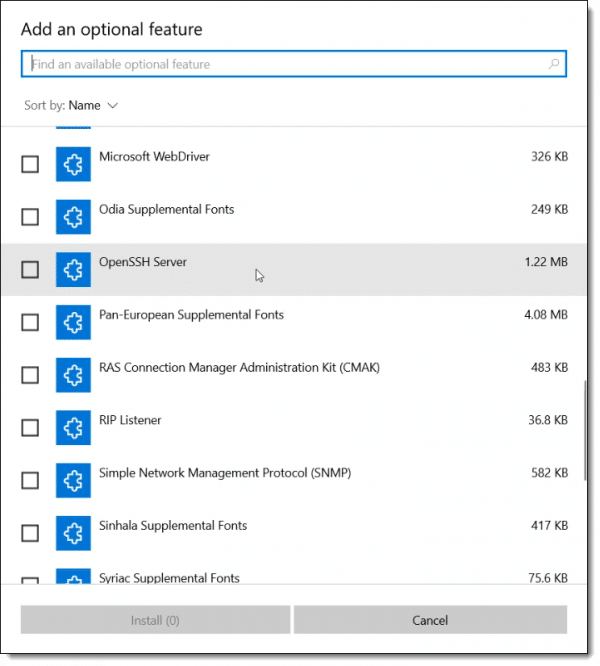The width and height of the screenshot is (600, 666).
Task: Click the feature list vertical scrollbar thumb
Action: 585,430
